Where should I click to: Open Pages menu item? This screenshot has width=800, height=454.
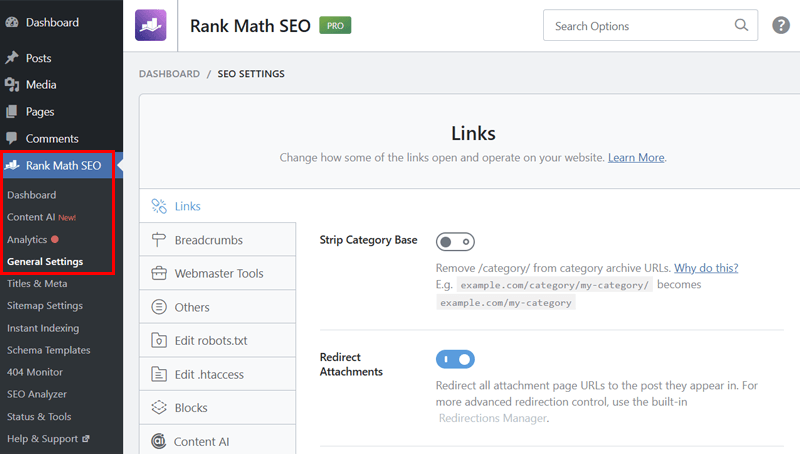pos(40,112)
